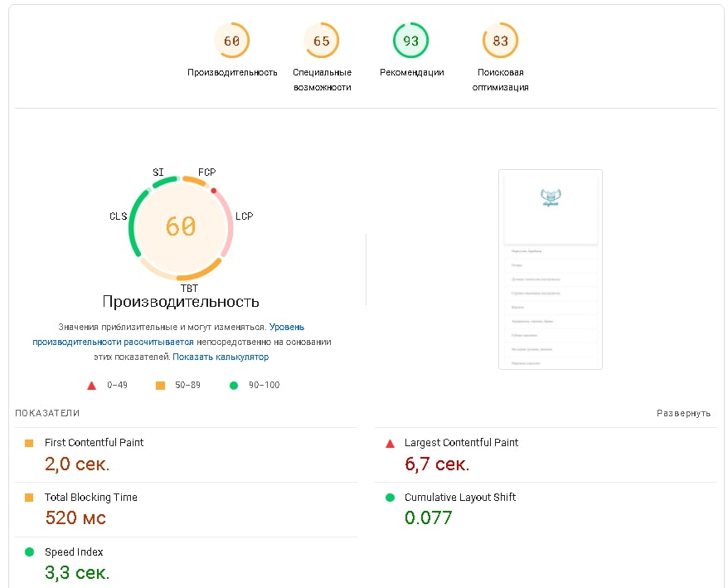Expand the metrics with Развернуть
The height and width of the screenshot is (588, 728).
(x=683, y=413)
